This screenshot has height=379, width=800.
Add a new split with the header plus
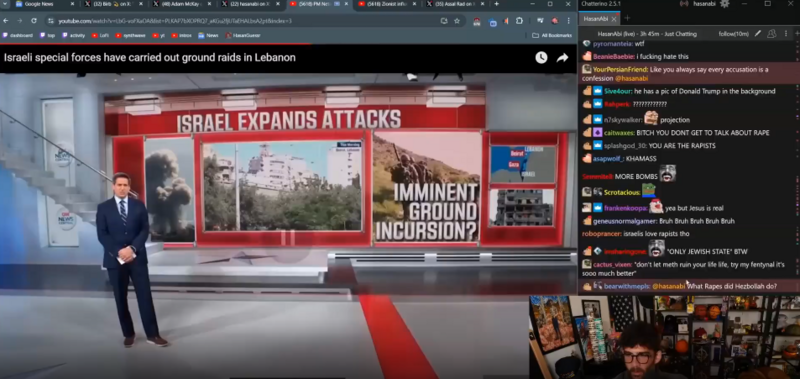click(x=796, y=34)
